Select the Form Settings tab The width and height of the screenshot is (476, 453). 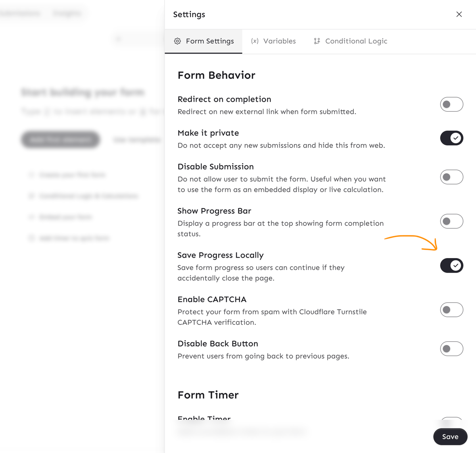[209, 41]
